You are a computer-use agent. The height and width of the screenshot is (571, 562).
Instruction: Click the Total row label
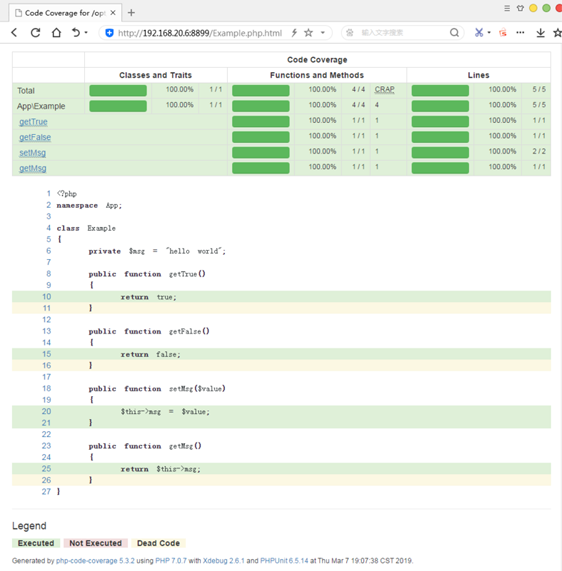[26, 91]
